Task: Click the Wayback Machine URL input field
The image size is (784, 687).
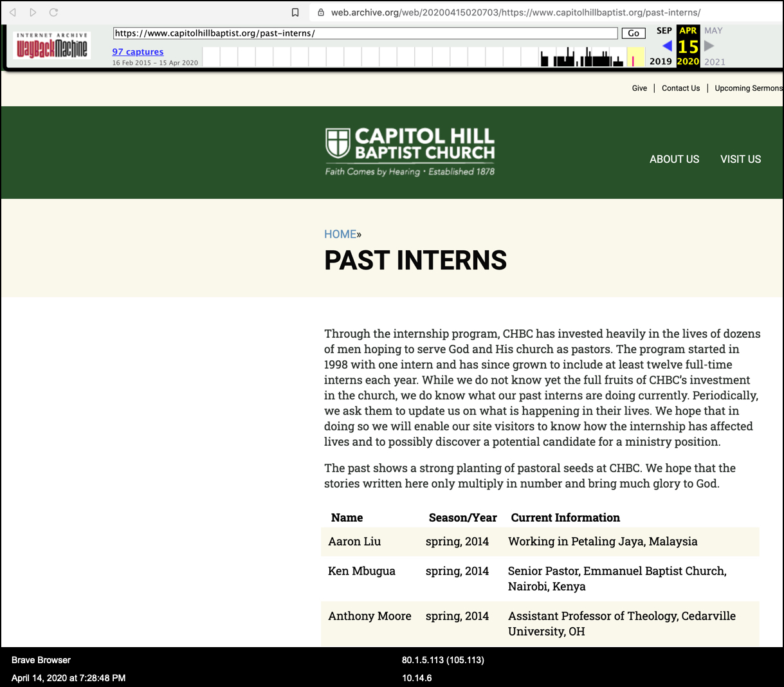Action: [x=365, y=33]
